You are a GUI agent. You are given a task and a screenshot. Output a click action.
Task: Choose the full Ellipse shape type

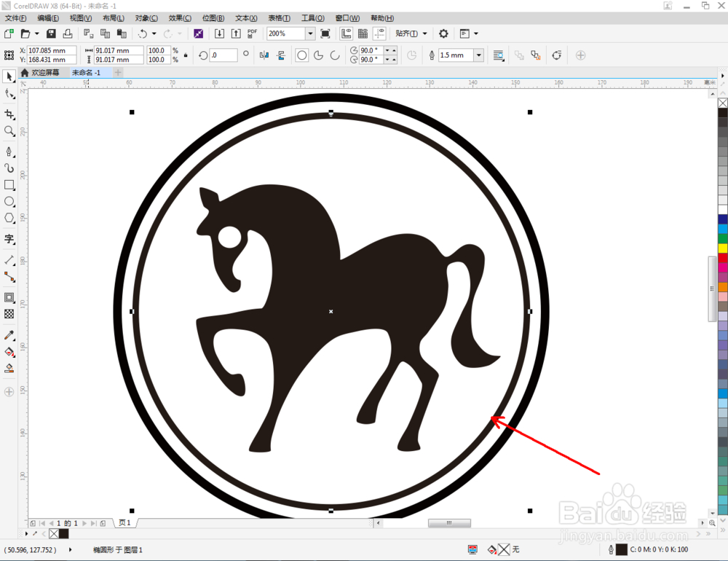pos(302,55)
